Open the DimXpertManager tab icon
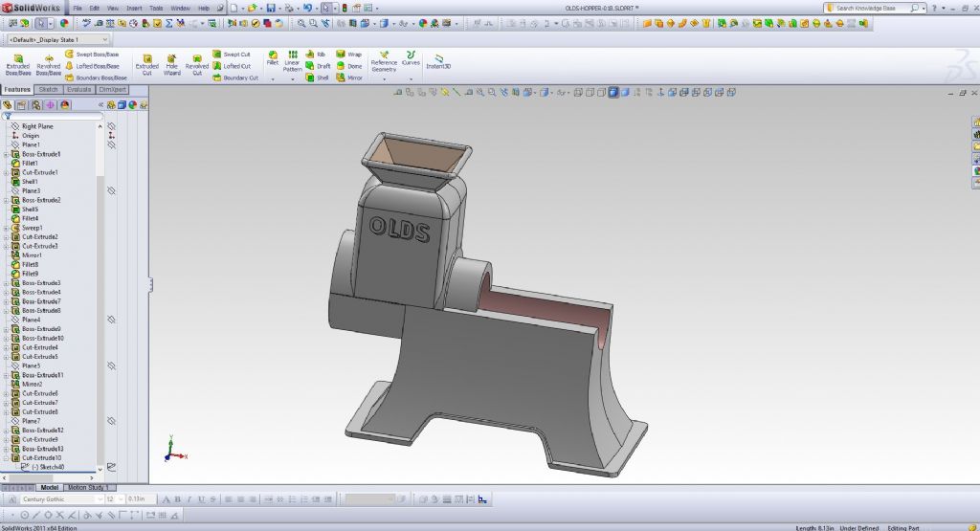 click(51, 105)
